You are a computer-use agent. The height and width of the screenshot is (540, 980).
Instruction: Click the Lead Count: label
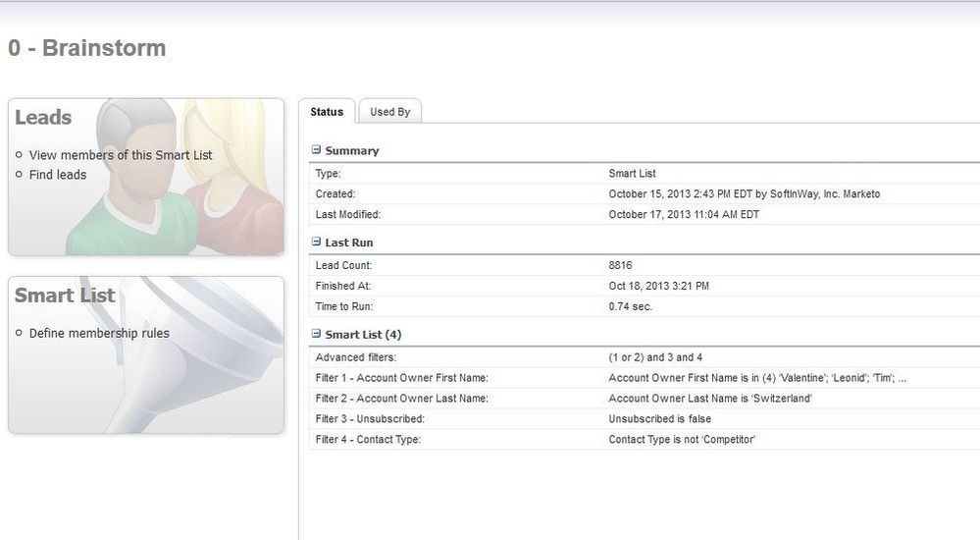point(343,265)
